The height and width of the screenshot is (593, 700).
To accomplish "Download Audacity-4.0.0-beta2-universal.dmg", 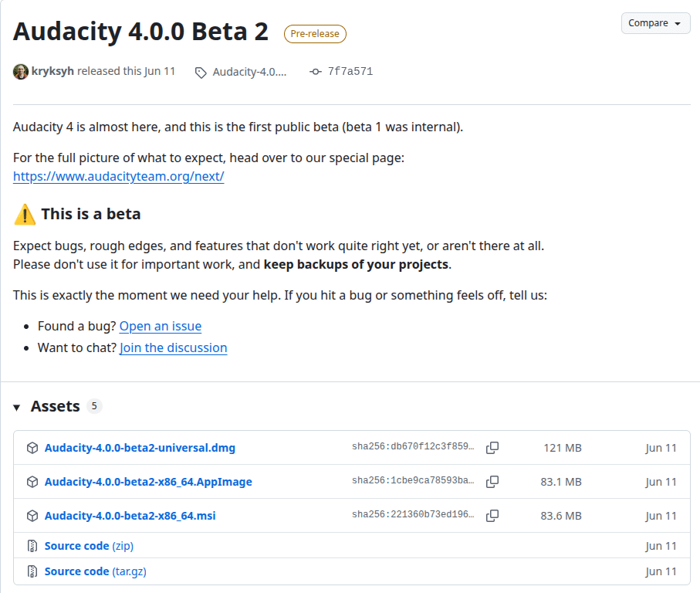I will (x=140, y=448).
